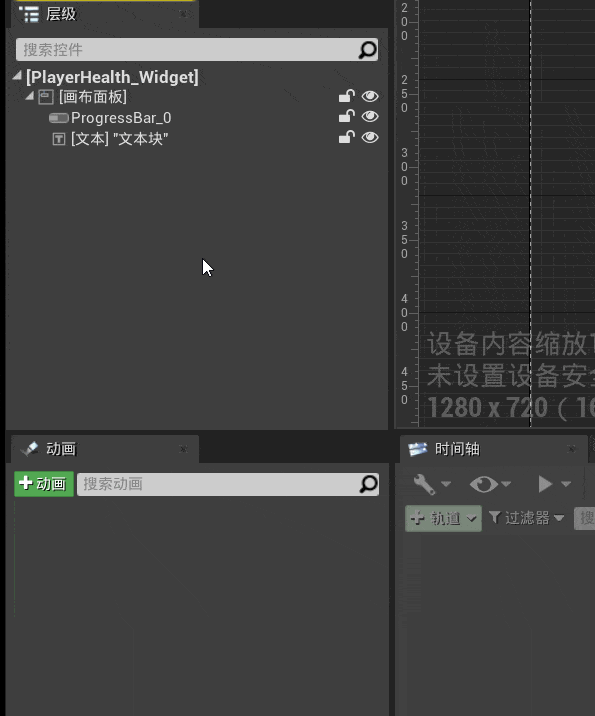
Task: Click the green +动画 add animation button
Action: [x=44, y=484]
